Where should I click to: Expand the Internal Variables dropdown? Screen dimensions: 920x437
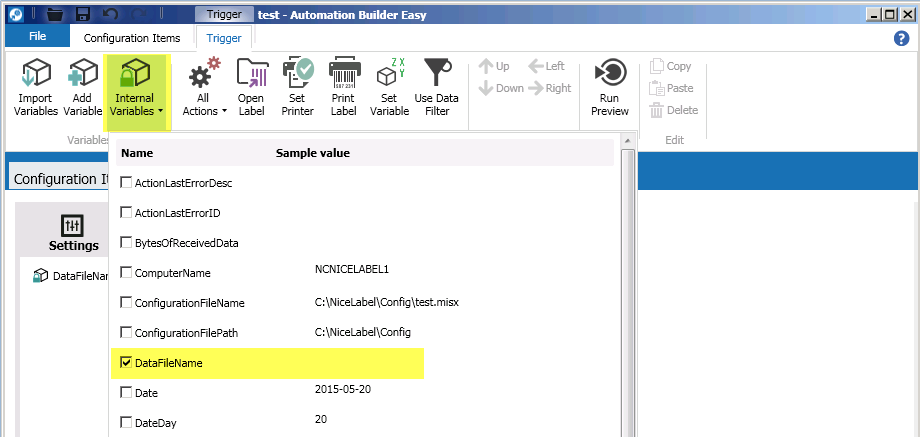tap(135, 92)
